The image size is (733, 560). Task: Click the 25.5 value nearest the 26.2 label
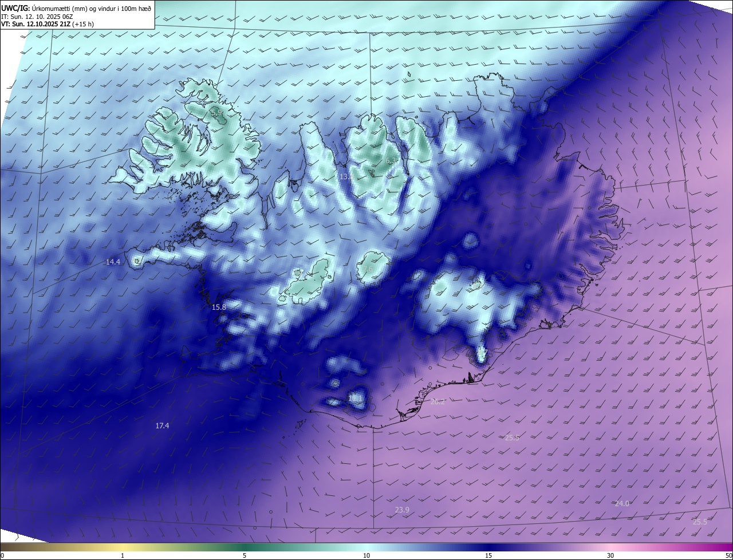[512, 437]
